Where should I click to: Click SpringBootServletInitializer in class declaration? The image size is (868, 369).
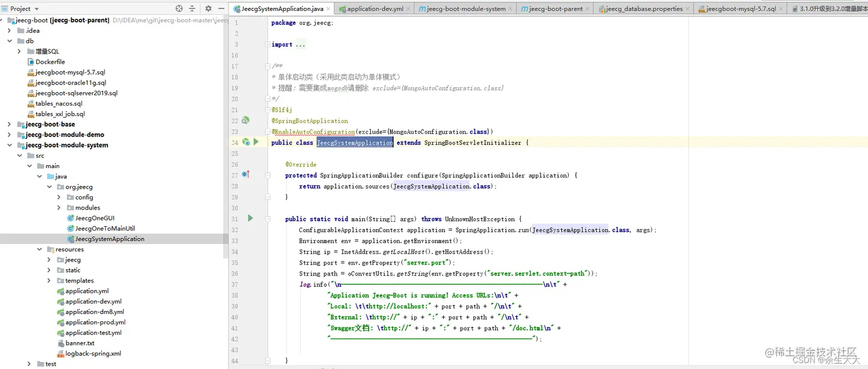[x=473, y=142]
